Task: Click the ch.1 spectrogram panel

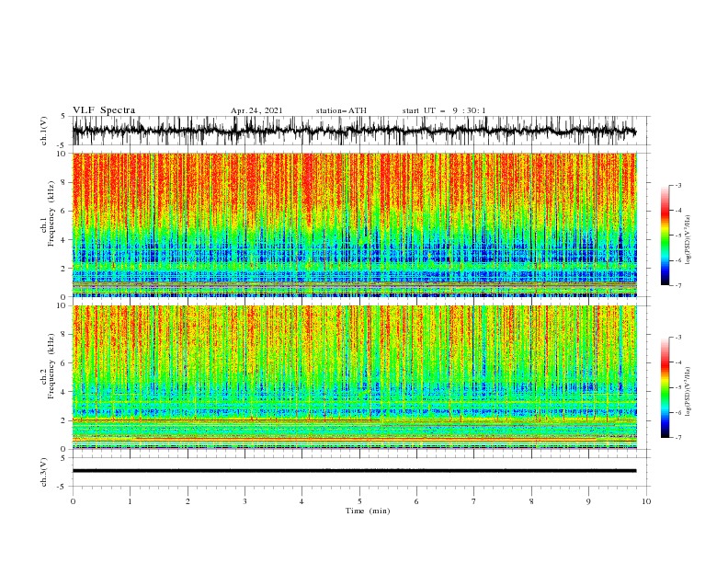Action: click(354, 224)
